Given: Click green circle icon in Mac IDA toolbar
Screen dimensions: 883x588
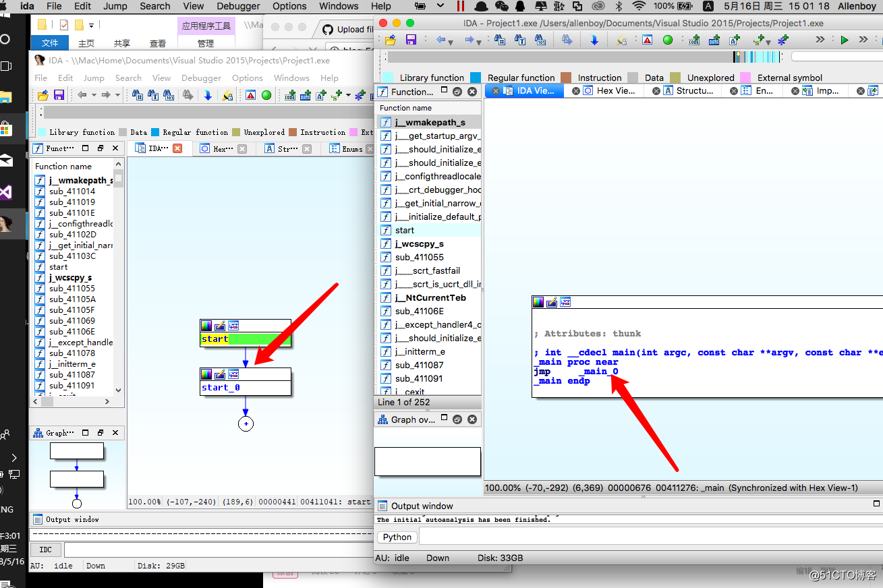Looking at the screenshot, I should click(668, 40).
